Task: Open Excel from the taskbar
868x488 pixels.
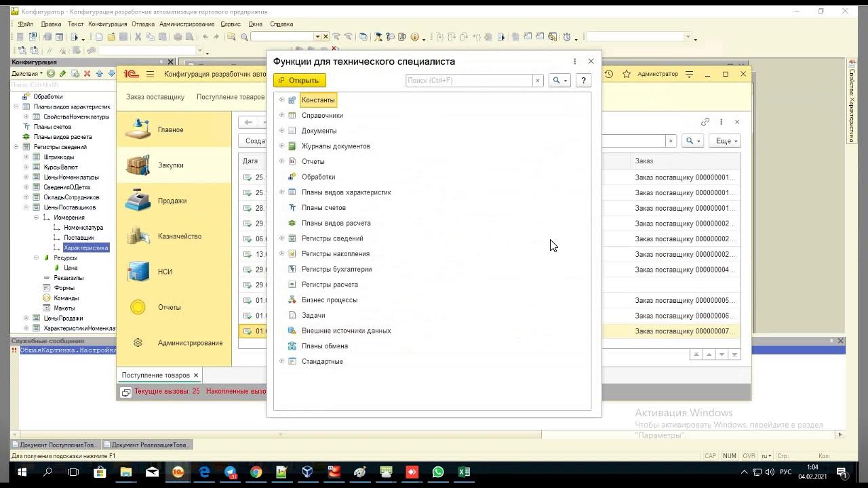Action: [464, 472]
